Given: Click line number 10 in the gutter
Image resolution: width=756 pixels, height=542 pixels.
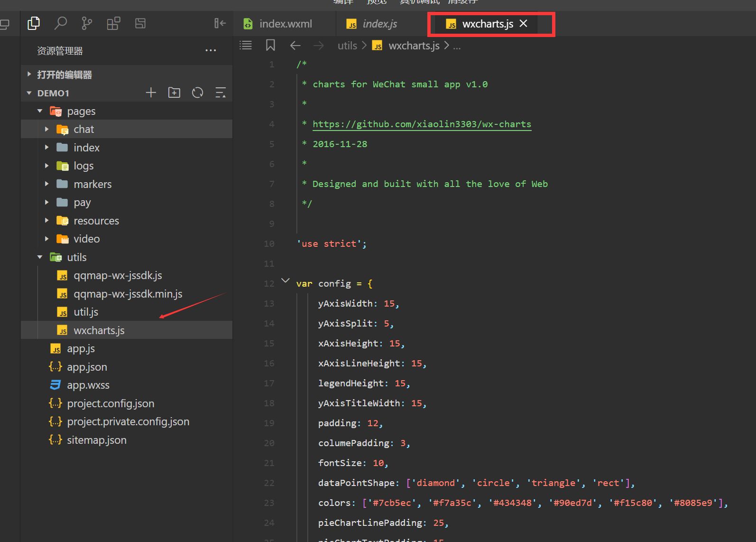Looking at the screenshot, I should click(x=269, y=243).
